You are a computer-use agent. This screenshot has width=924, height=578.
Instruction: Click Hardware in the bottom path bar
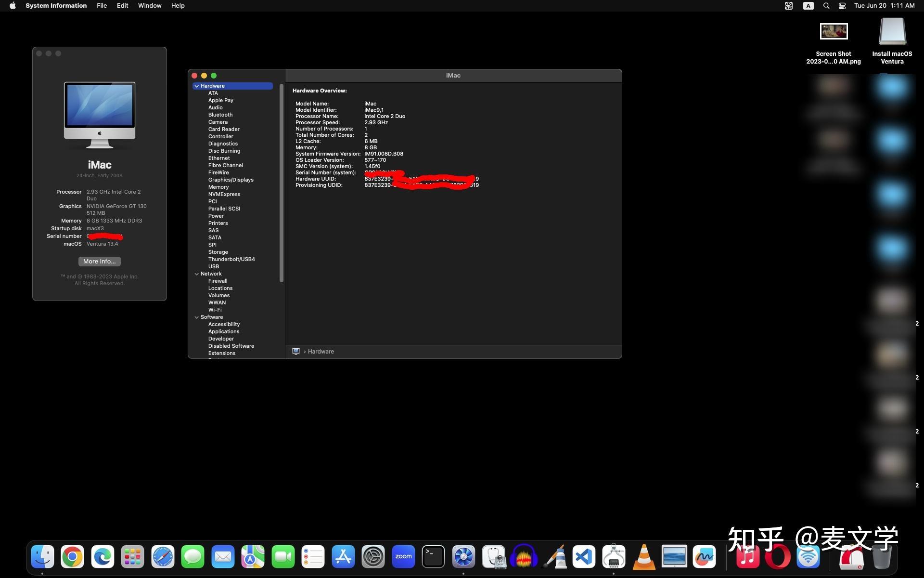click(321, 352)
